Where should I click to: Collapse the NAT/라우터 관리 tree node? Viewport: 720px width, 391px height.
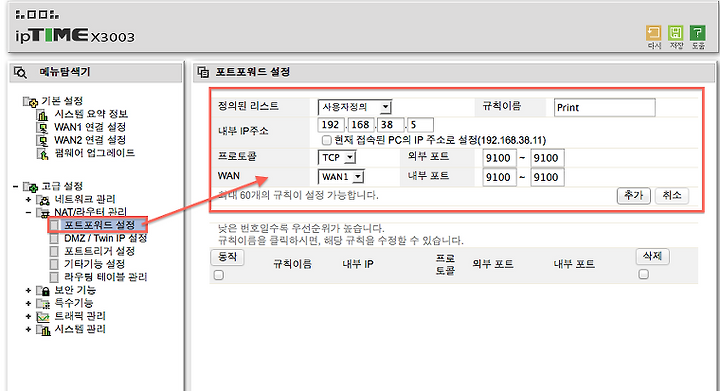click(x=28, y=212)
